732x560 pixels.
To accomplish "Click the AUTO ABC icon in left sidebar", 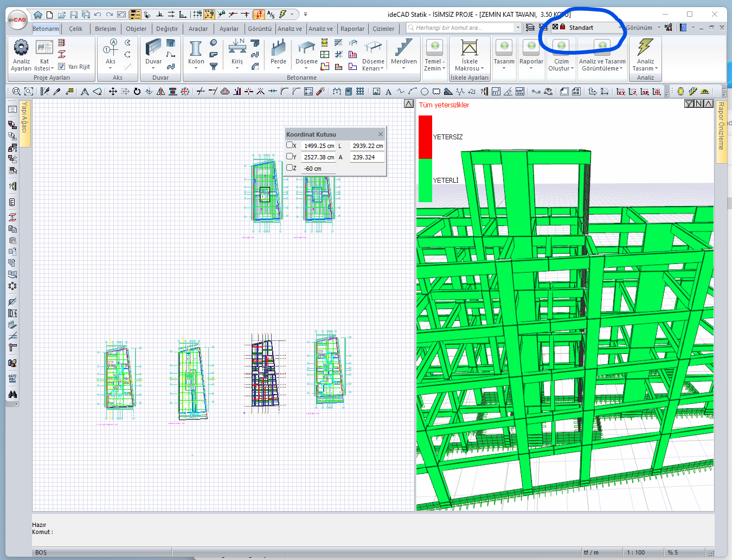I will pyautogui.click(x=12, y=378).
